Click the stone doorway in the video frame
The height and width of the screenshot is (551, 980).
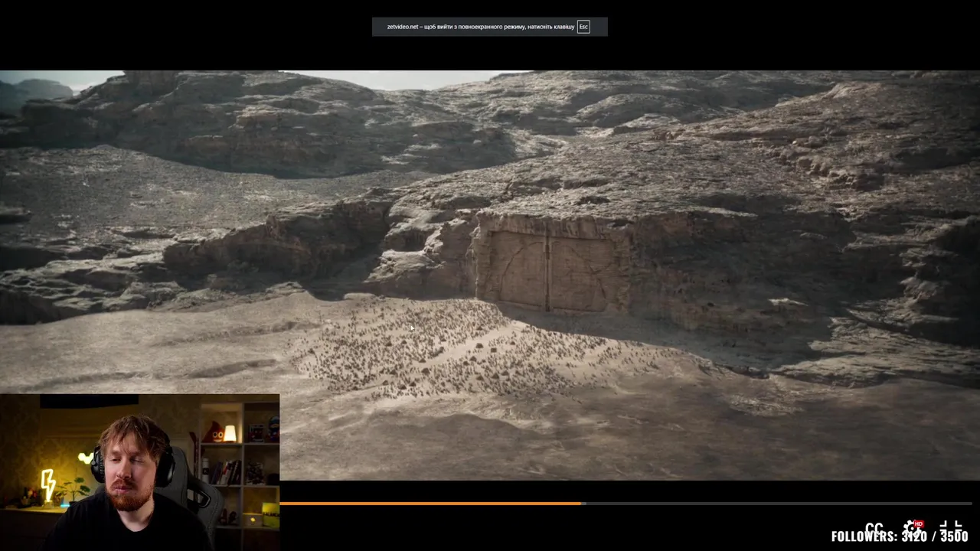pyautogui.click(x=548, y=265)
